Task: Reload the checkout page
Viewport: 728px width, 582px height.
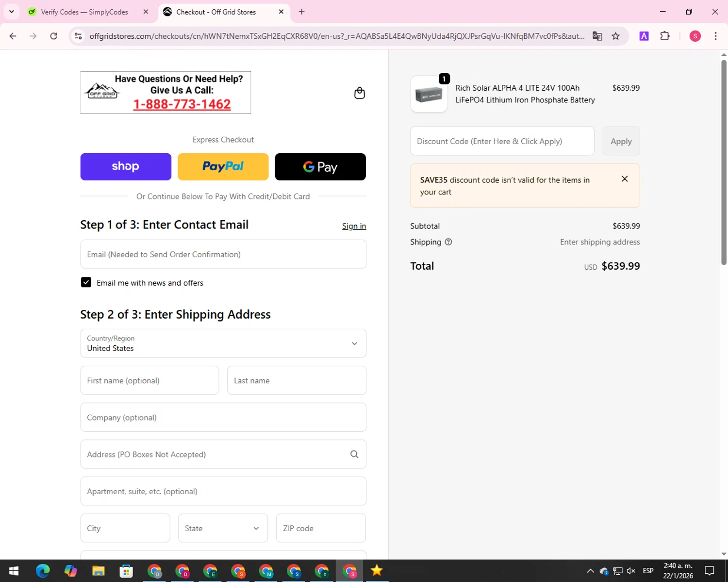Action: click(x=54, y=36)
